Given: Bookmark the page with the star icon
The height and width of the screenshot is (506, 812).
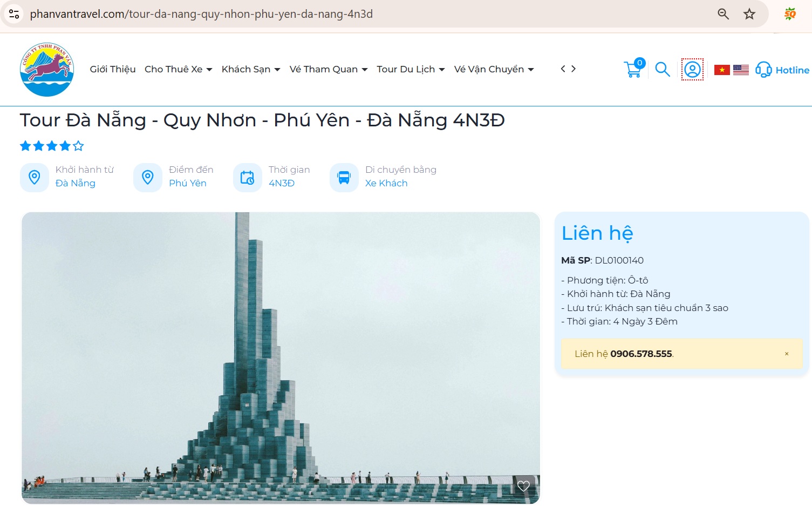Looking at the screenshot, I should click(749, 15).
